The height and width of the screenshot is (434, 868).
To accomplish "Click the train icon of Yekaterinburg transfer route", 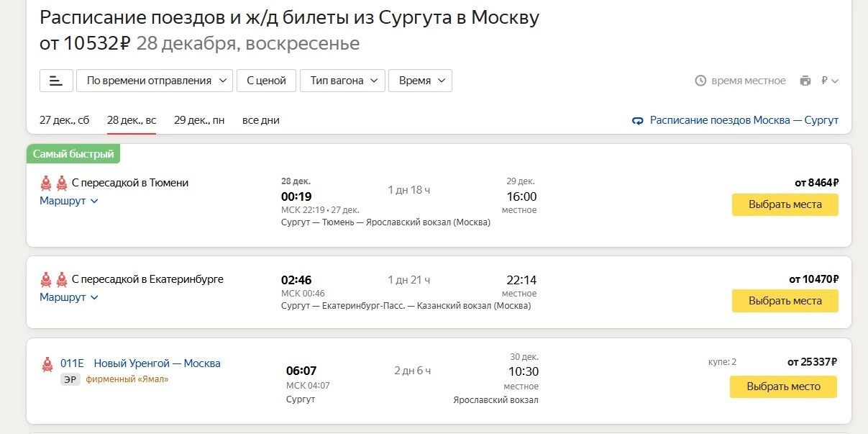I will [54, 279].
